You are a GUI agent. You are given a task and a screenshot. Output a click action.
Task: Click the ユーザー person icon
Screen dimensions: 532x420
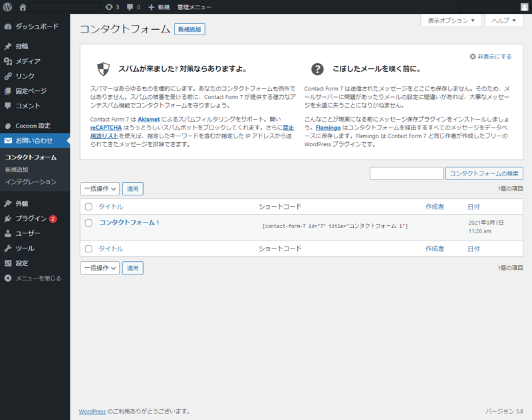coord(8,233)
